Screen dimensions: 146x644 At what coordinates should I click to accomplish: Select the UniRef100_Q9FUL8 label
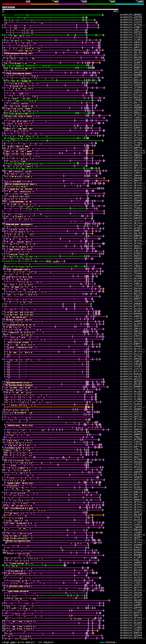pos(131,329)
